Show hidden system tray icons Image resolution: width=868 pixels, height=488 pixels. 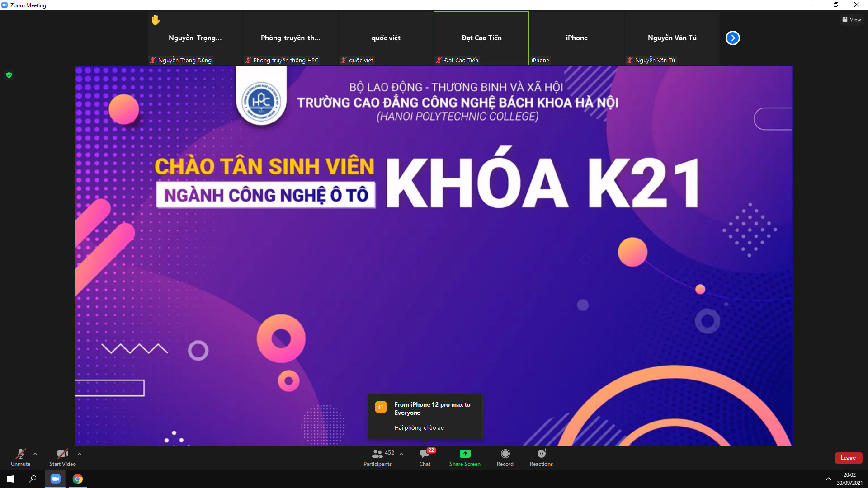(828, 479)
